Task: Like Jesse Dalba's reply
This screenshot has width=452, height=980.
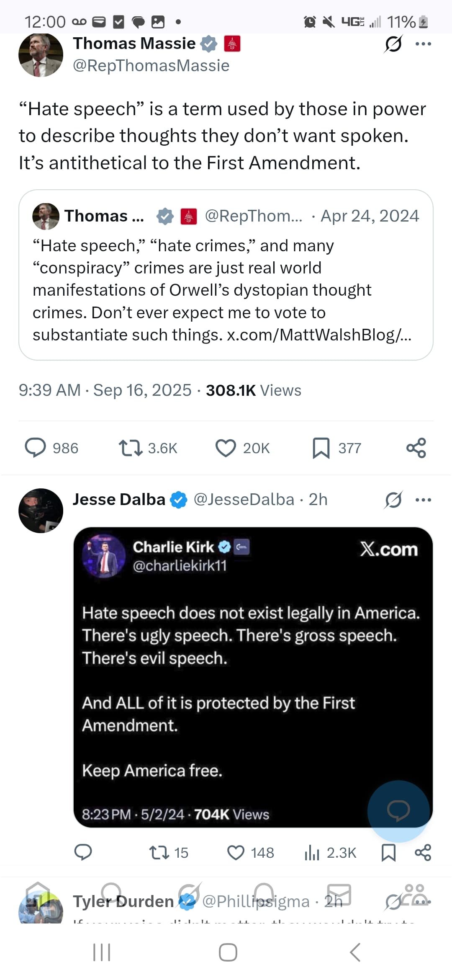Action: pos(236,852)
